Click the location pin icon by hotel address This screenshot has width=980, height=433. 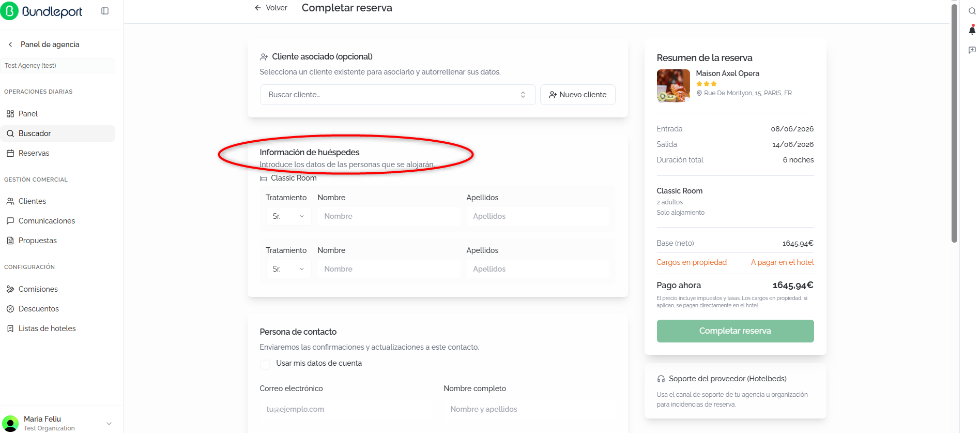699,93
